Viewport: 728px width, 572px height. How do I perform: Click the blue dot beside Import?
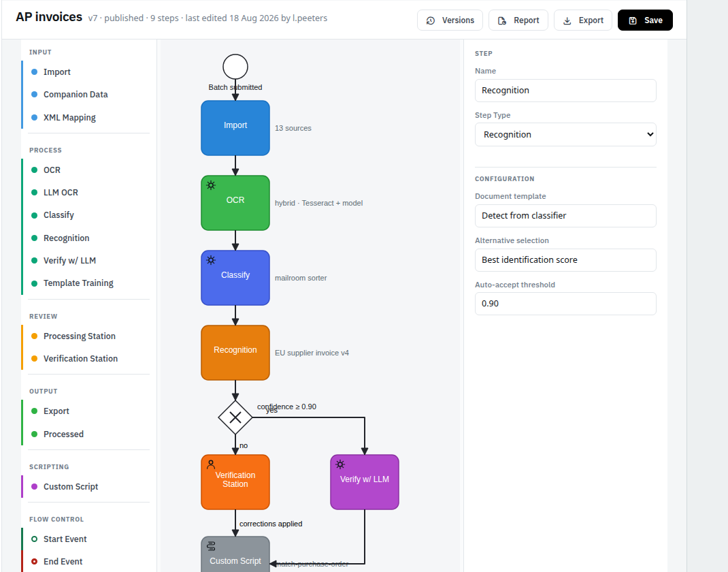tap(34, 72)
